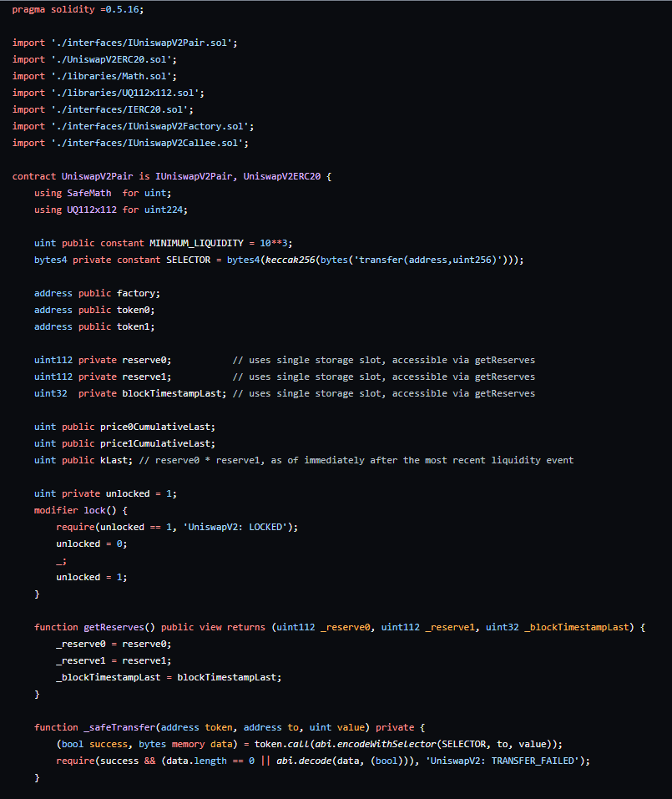Click the 'using SafeMath for uint;' line
The height and width of the screenshot is (799, 672).
click(x=103, y=193)
